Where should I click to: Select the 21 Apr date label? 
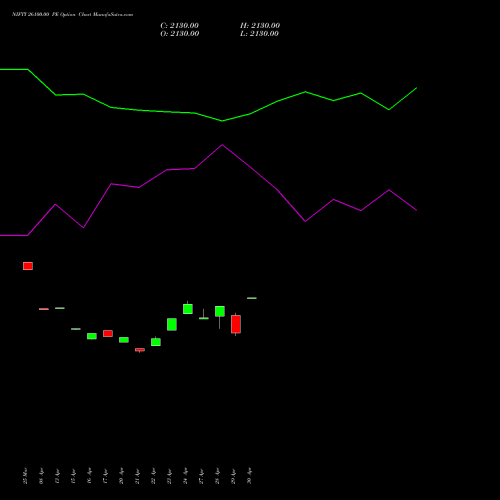[x=137, y=476]
